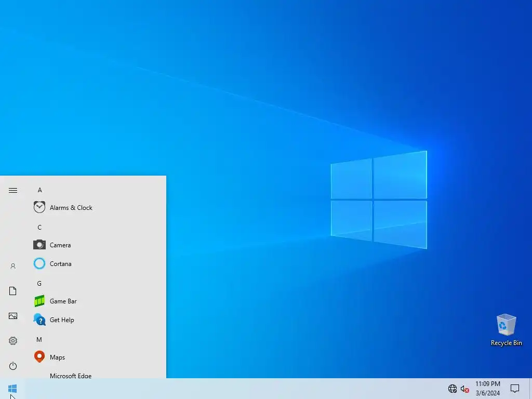Launch the Cortana app icon
Viewport: 532px width, 399px height.
point(39,263)
